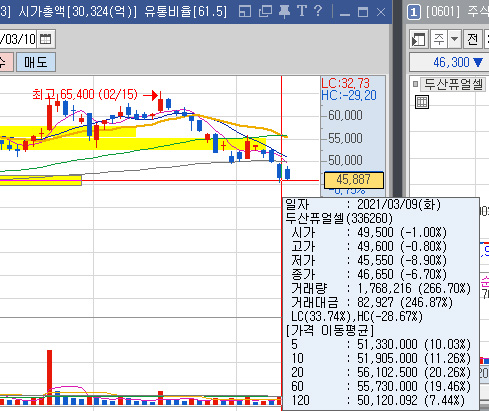Click the 120-day moving average 50,120.092 row

[x=378, y=400]
